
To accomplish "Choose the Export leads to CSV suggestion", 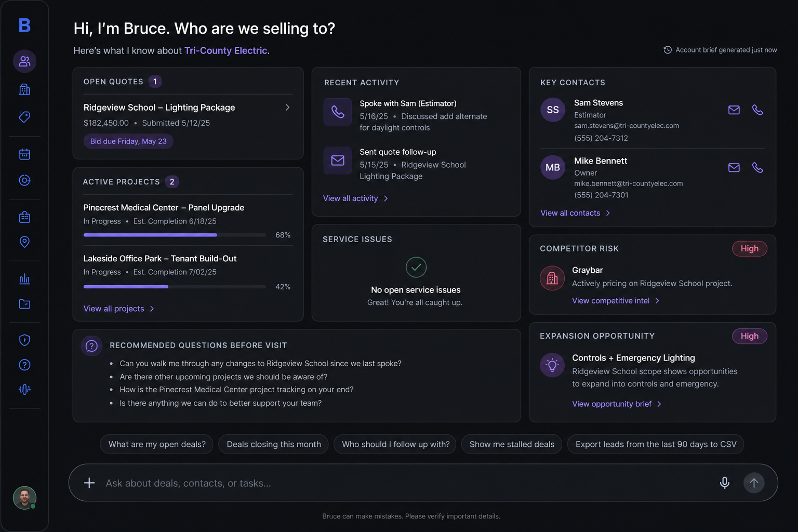I will pyautogui.click(x=656, y=444).
